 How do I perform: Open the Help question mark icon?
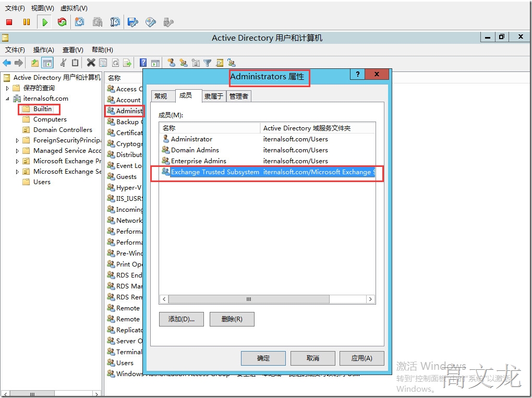[143, 63]
